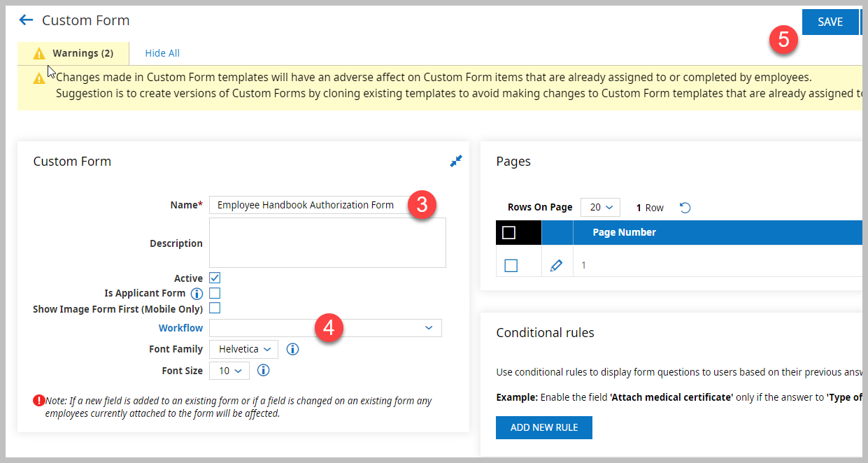
Task: Click the red note alert icon
Action: (x=38, y=401)
